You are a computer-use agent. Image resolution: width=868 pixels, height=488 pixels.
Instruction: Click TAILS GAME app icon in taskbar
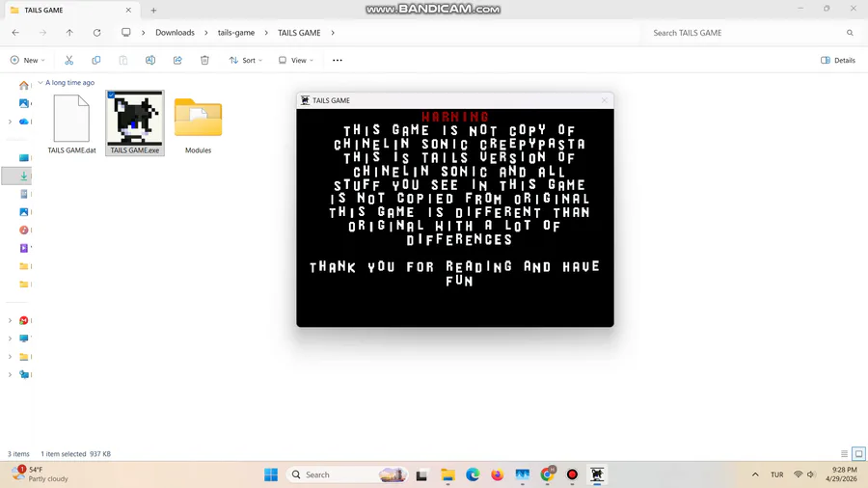click(597, 474)
